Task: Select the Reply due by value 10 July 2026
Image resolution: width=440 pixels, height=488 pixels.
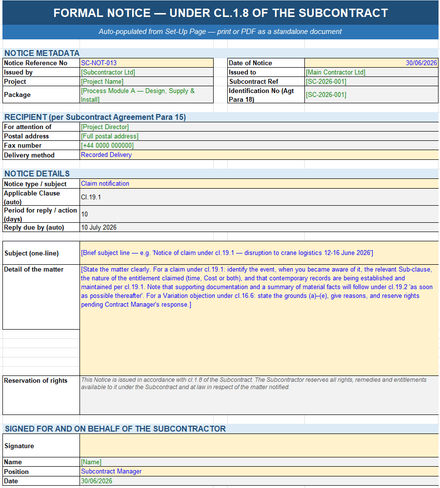Action: (x=259, y=227)
